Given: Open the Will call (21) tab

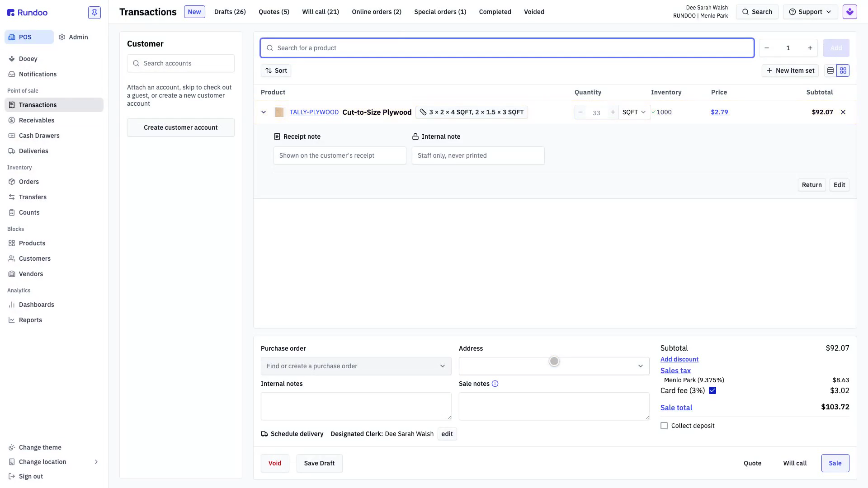Looking at the screenshot, I should (321, 12).
